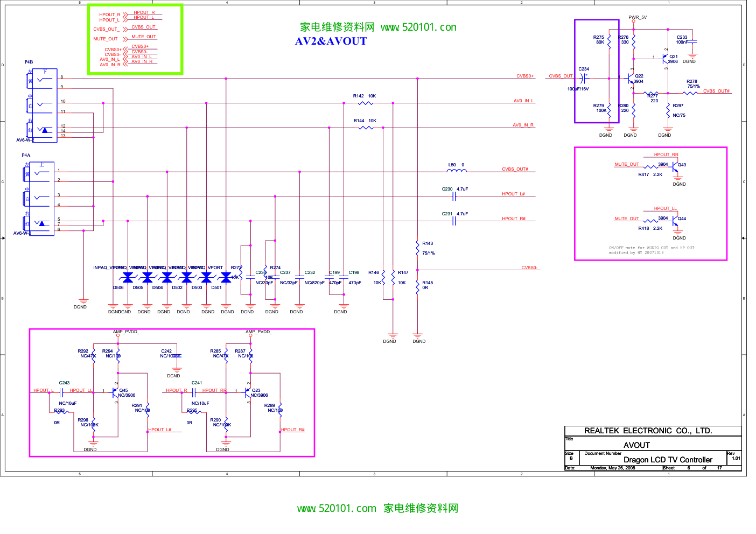Click REALTEK ELECTRONIC CO., LTD. company name

pyautogui.click(x=648, y=431)
